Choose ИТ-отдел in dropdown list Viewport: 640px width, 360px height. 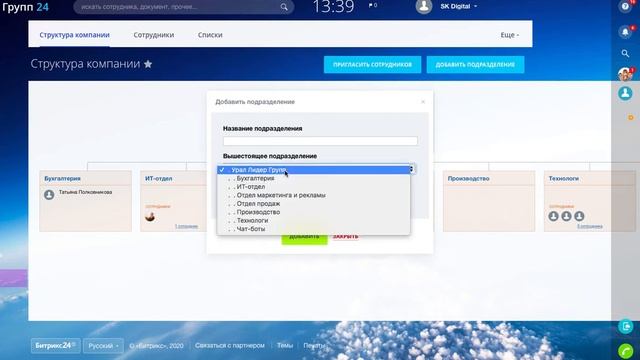[x=313, y=187]
